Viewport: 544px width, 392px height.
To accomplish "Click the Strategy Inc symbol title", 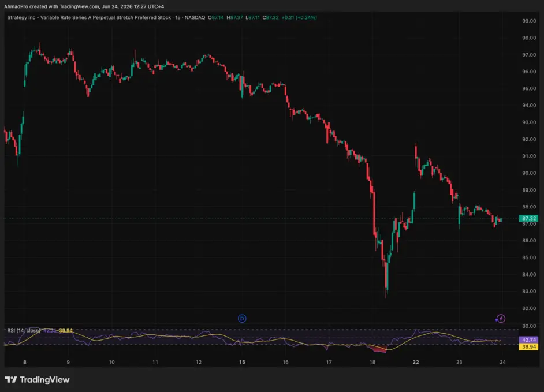I will pyautogui.click(x=89, y=17).
